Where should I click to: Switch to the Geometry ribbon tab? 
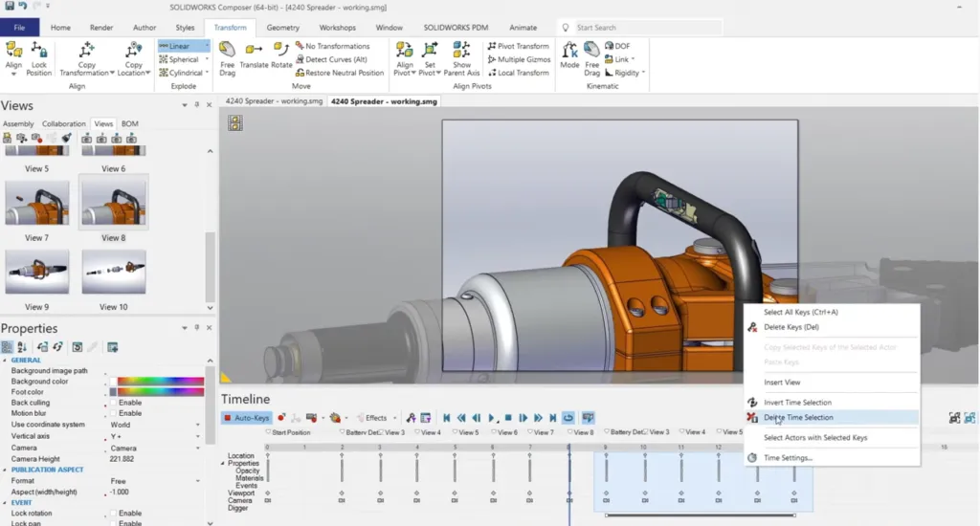[x=282, y=28]
